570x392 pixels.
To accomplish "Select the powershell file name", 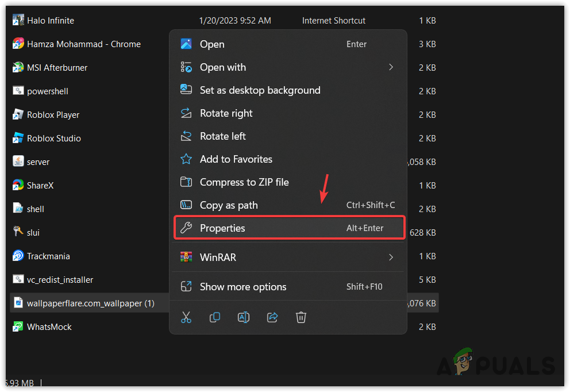I will 48,91.
